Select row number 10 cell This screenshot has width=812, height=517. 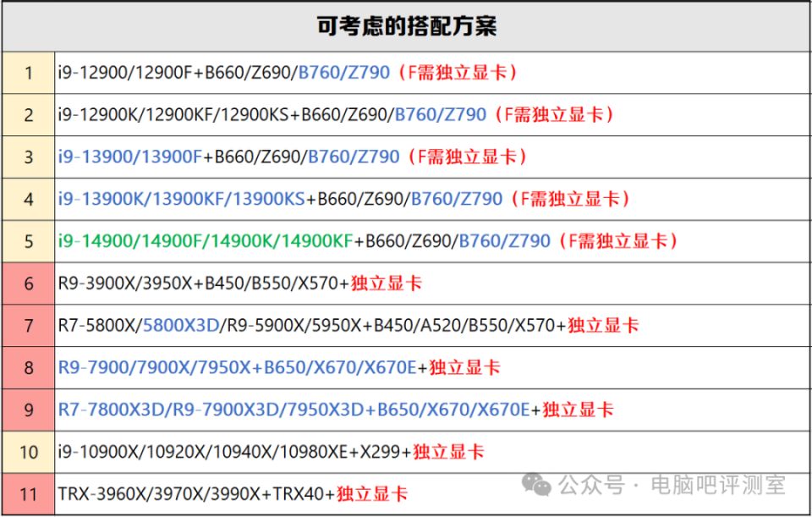point(29,452)
